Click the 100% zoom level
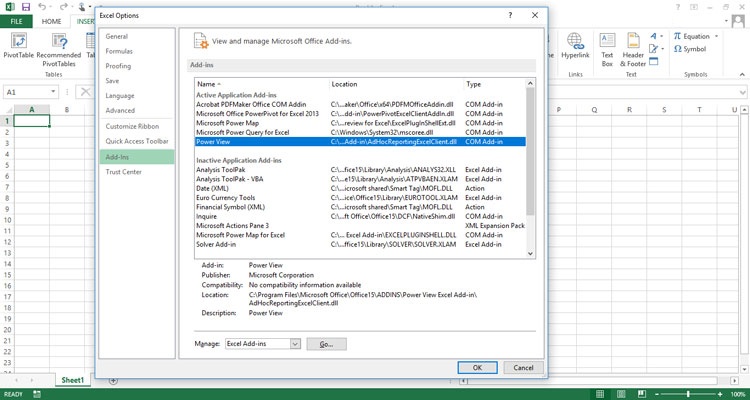Image resolution: width=750 pixels, height=400 pixels. (x=738, y=394)
